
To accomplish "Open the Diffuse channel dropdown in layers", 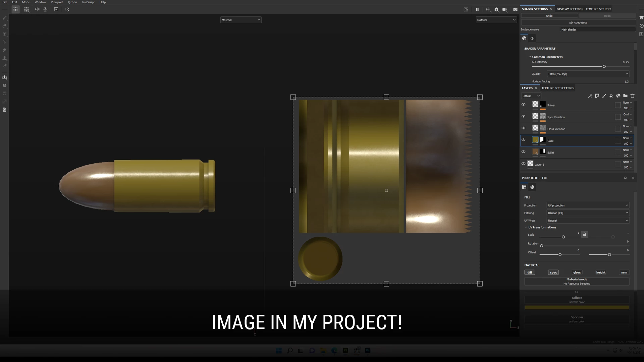I will [x=531, y=96].
